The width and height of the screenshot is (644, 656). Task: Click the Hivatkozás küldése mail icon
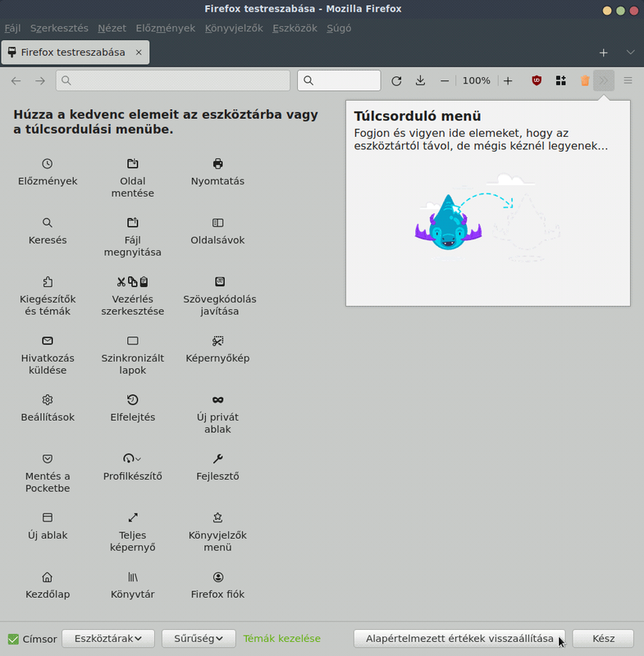pos(48,340)
